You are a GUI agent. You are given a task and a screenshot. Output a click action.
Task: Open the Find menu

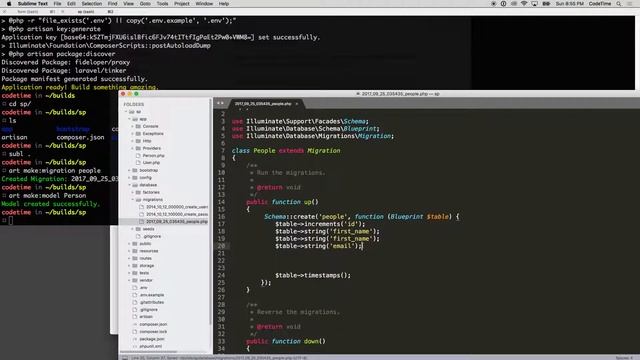click(x=113, y=4)
